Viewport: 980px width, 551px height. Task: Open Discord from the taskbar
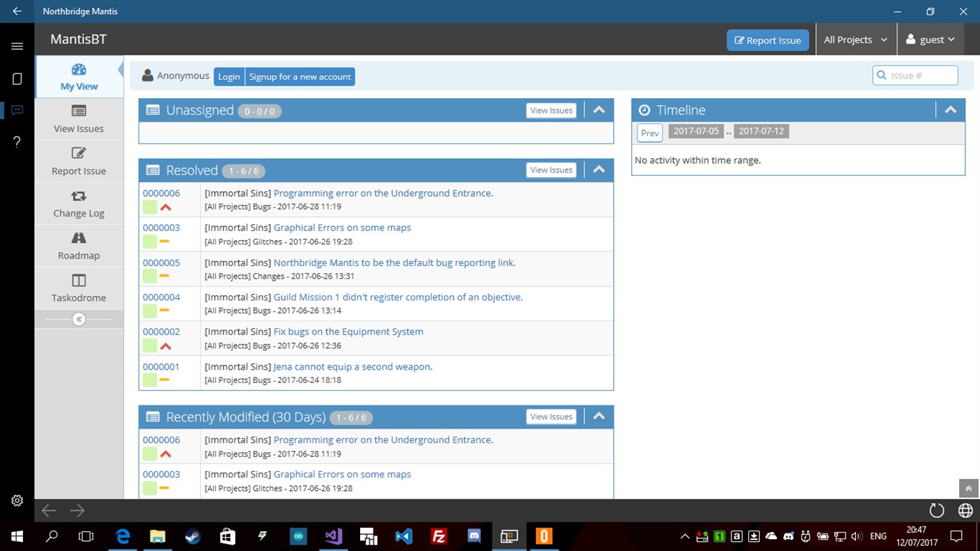click(474, 537)
